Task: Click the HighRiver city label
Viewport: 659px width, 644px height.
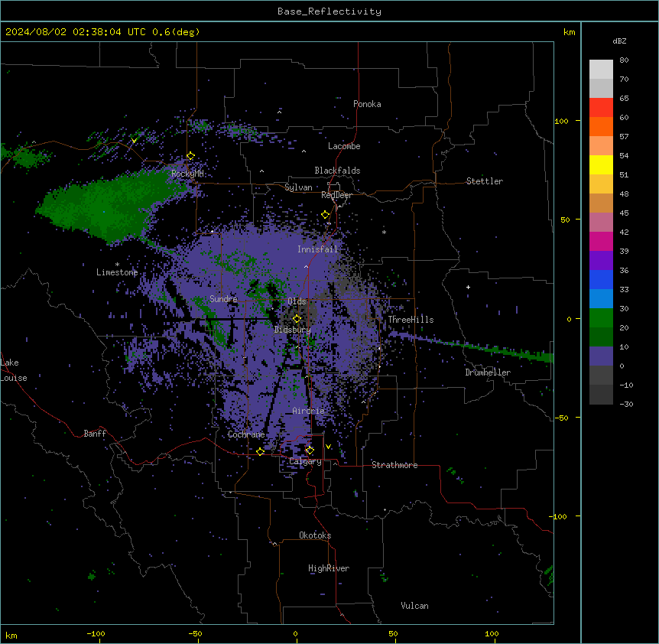Action: pos(329,568)
